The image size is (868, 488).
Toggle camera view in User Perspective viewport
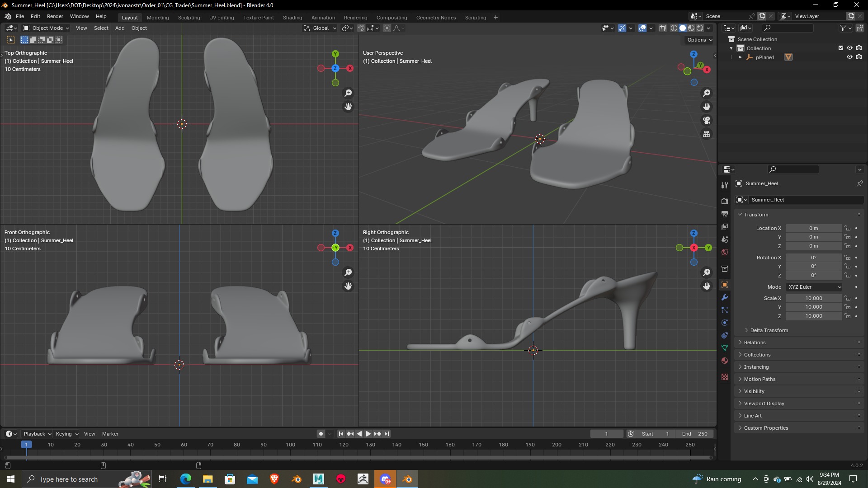tap(707, 120)
